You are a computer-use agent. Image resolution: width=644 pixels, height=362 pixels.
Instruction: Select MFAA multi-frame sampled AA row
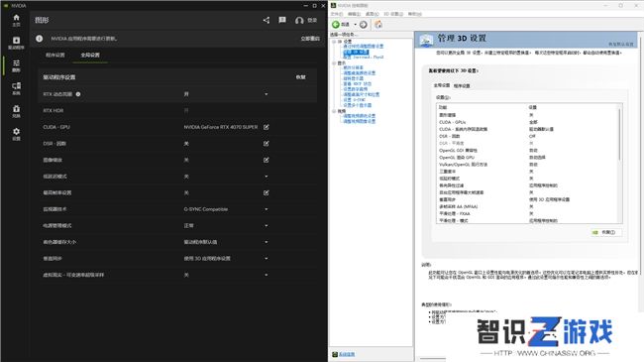(x=526, y=207)
